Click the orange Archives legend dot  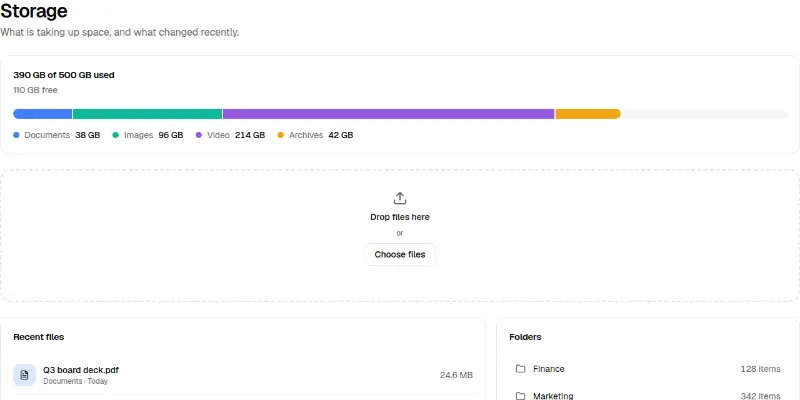point(281,135)
